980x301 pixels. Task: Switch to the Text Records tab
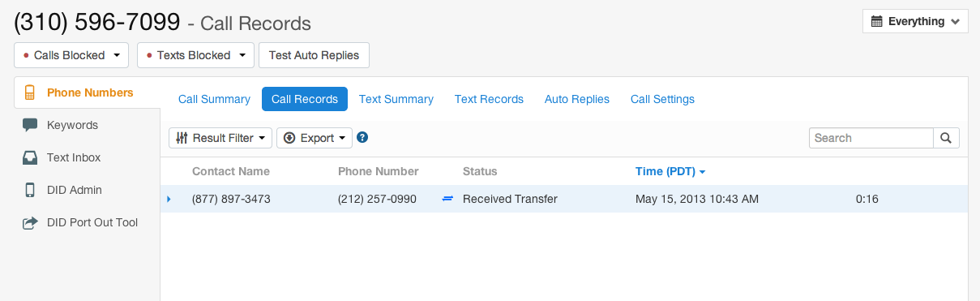coord(489,99)
